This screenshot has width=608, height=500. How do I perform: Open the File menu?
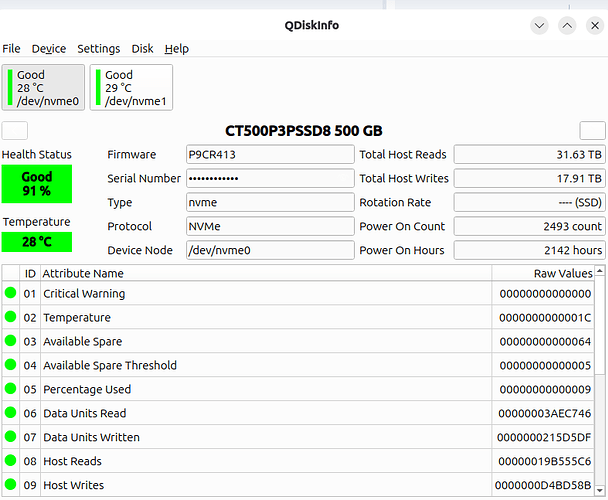[11, 49]
